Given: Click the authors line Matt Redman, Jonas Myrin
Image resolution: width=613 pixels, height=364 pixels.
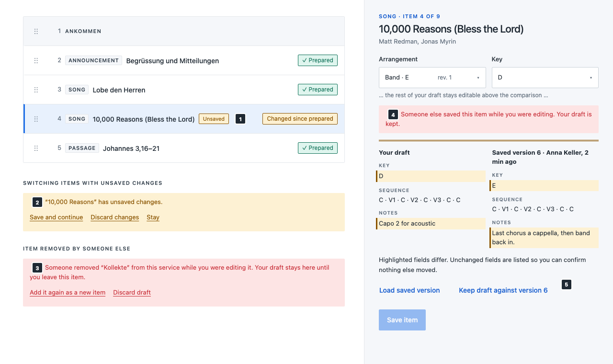Looking at the screenshot, I should tap(417, 42).
